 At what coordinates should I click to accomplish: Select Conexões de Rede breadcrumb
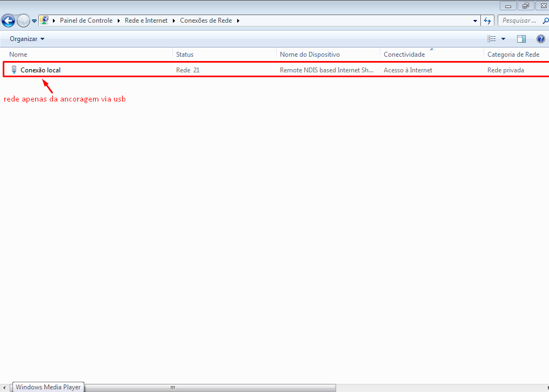coord(206,21)
